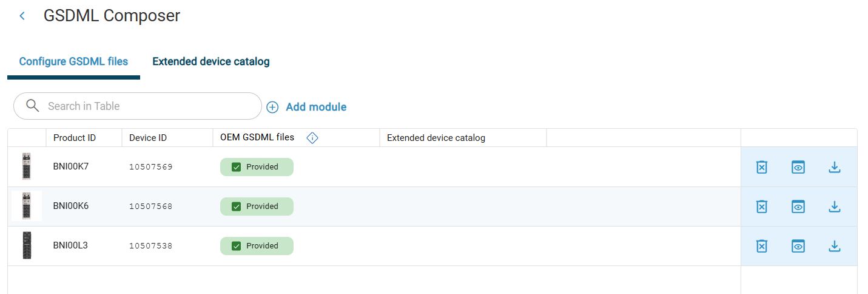
Task: Show info for OEM GSDML files column
Action: point(312,138)
